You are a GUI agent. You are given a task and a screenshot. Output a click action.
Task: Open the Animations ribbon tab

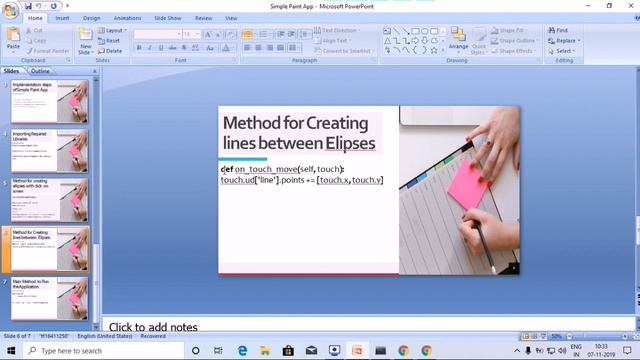(x=127, y=18)
